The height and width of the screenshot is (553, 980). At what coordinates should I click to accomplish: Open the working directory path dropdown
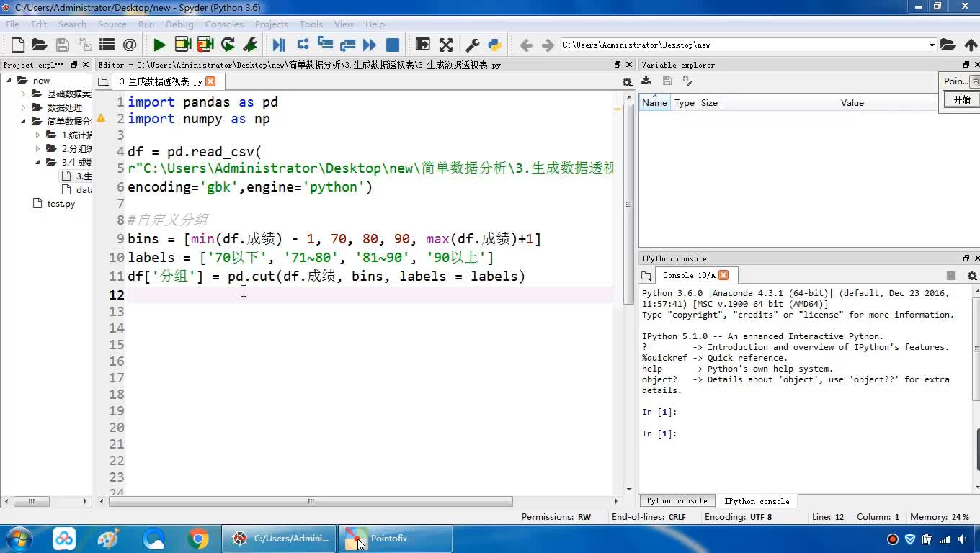[x=932, y=45]
